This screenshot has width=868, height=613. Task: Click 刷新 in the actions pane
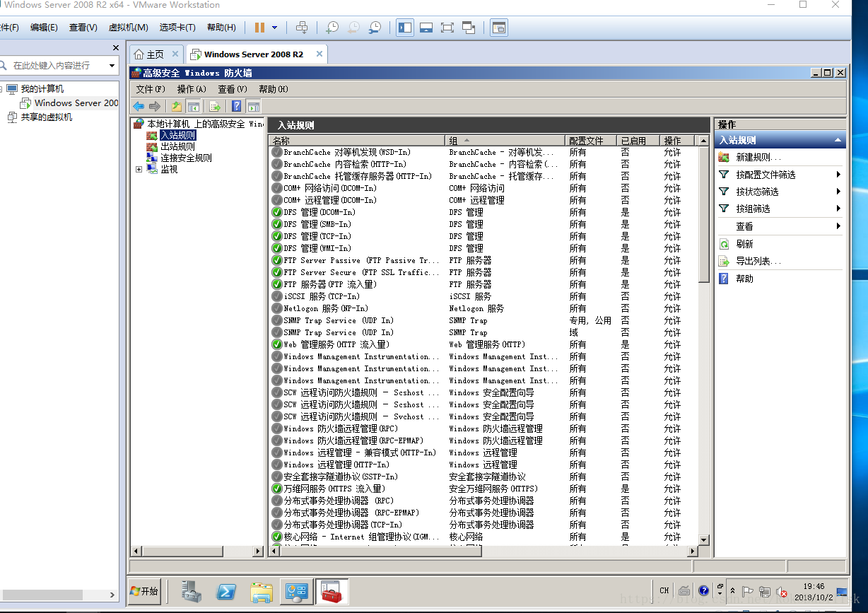click(x=744, y=244)
